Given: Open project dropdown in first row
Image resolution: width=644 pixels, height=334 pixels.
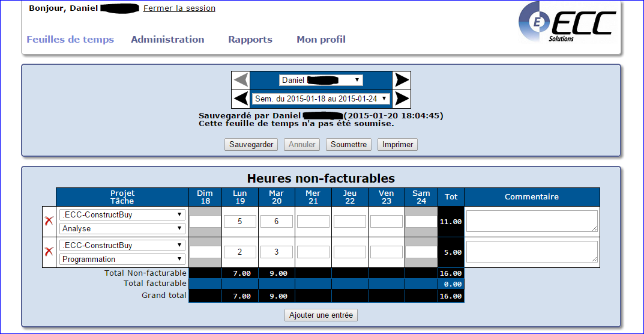Looking at the screenshot, I should [122, 214].
